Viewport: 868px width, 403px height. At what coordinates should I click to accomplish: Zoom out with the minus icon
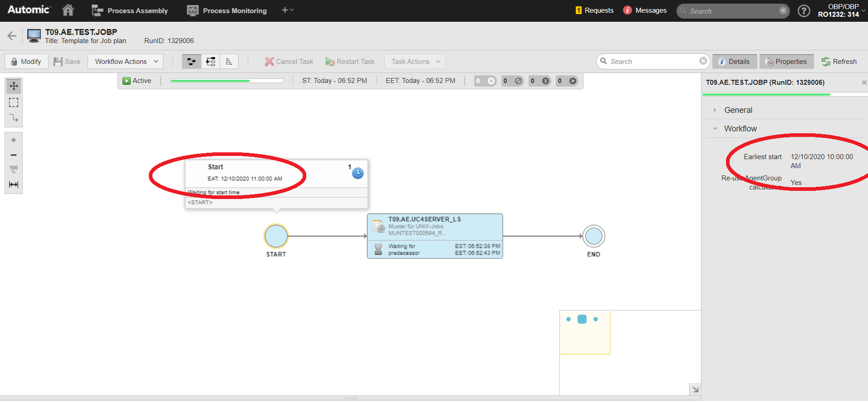tap(14, 155)
